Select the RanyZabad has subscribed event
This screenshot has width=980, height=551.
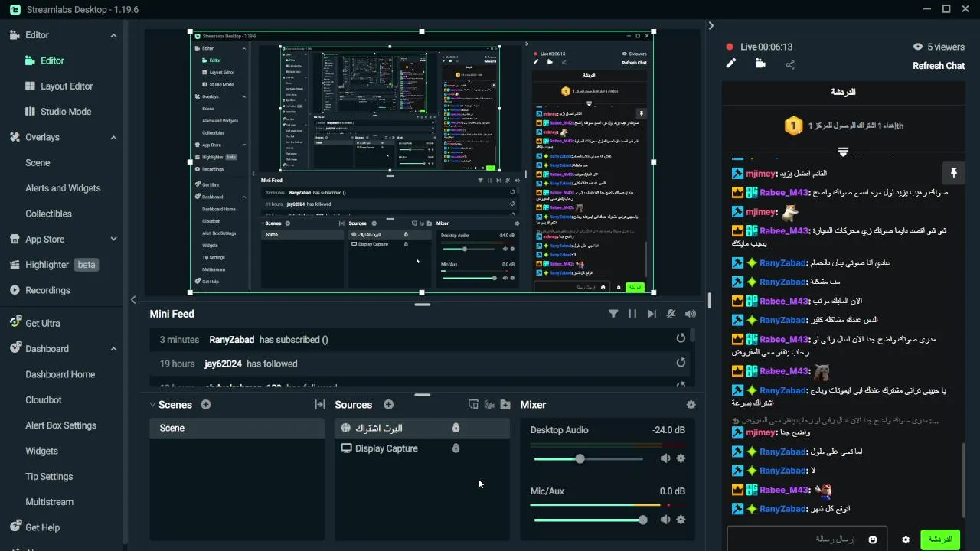point(419,339)
